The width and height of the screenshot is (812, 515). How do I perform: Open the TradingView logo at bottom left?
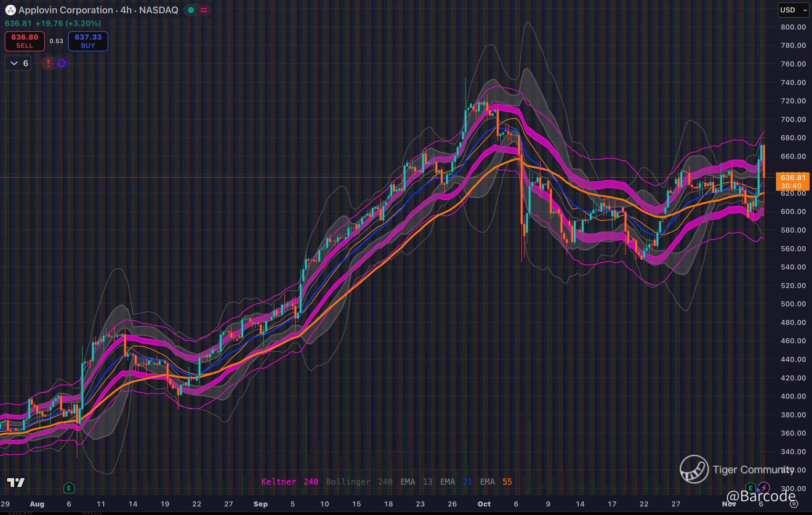click(x=16, y=483)
